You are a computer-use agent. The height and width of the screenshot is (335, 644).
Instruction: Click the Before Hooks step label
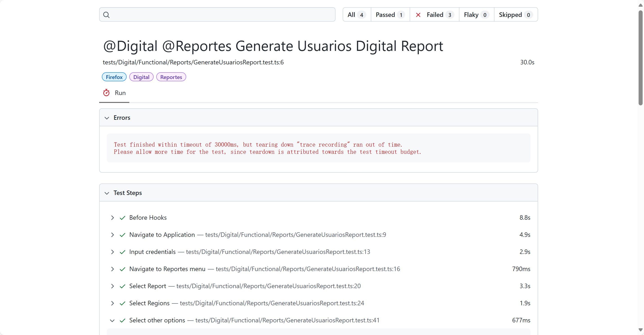pyautogui.click(x=148, y=217)
